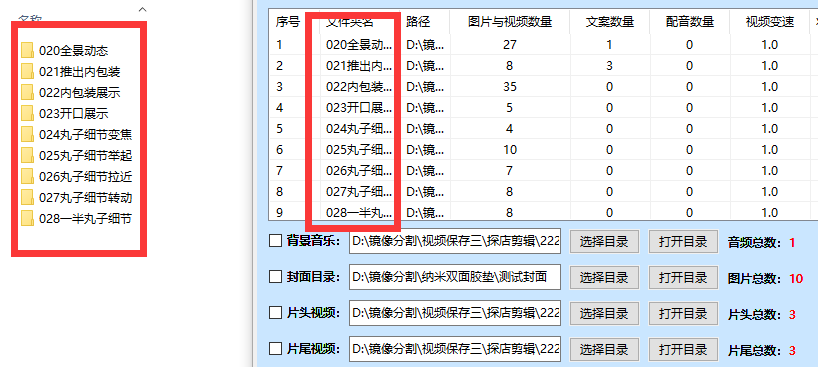Sort by the 文案数量 column header
The height and width of the screenshot is (367, 818).
609,22
